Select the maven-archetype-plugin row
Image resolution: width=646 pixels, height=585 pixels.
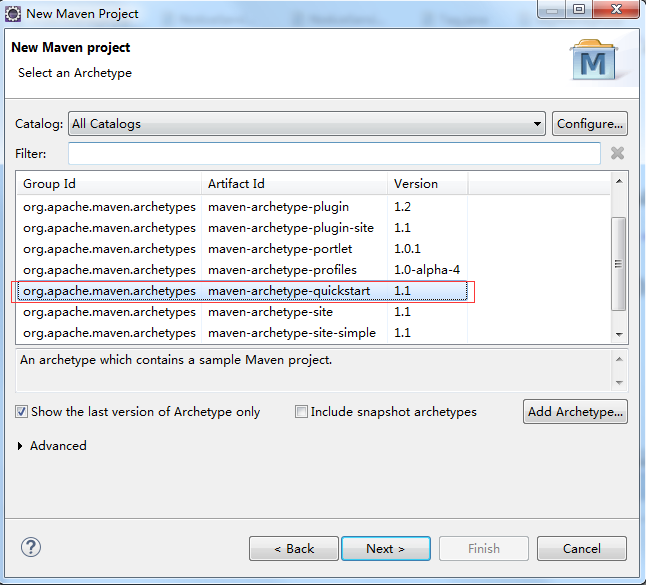(242, 207)
